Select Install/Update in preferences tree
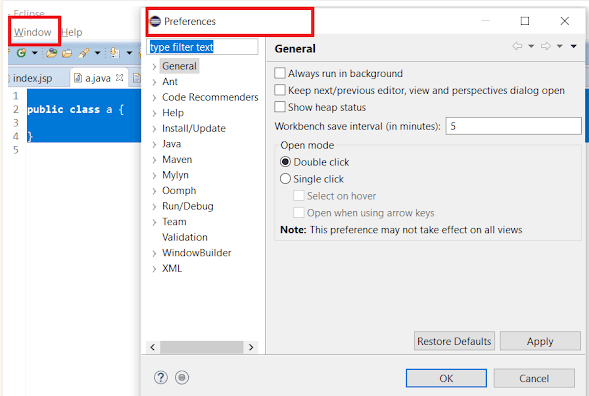The image size is (589, 396). tap(194, 128)
